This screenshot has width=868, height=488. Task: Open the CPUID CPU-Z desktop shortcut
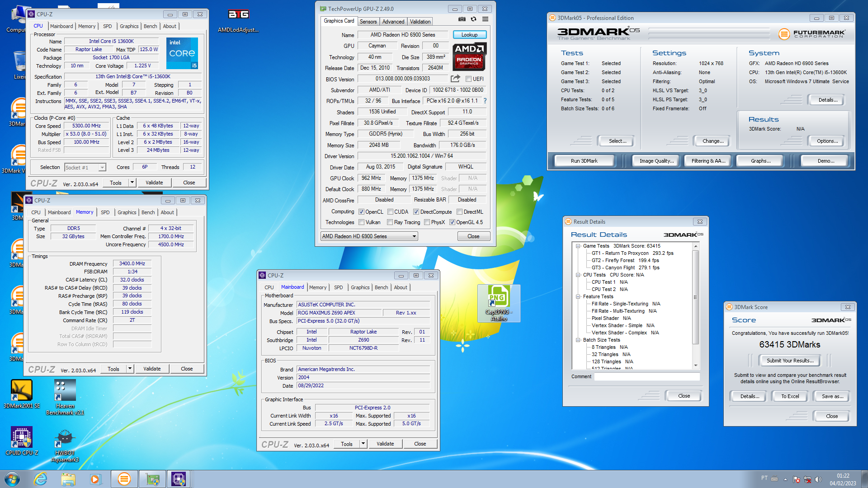coord(21,441)
